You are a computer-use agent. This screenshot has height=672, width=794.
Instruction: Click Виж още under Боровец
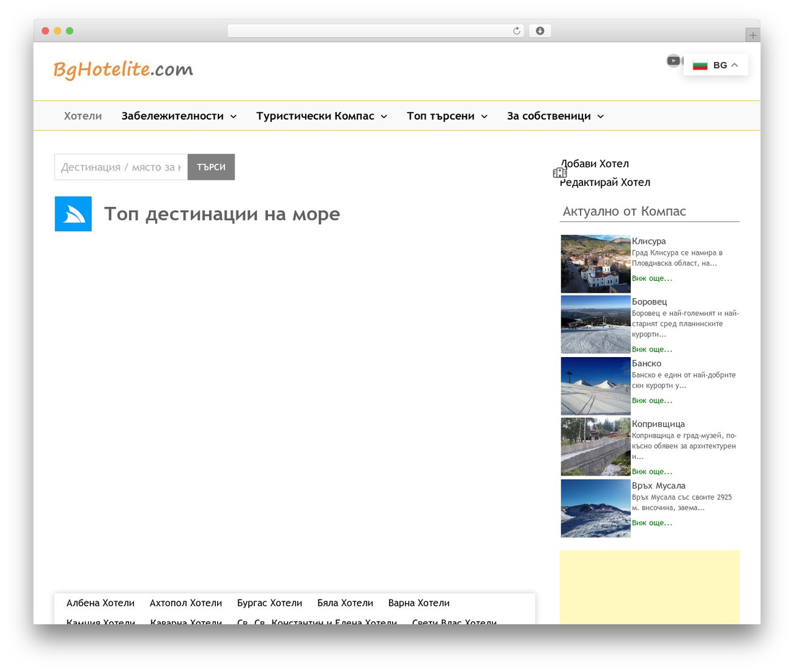point(652,350)
